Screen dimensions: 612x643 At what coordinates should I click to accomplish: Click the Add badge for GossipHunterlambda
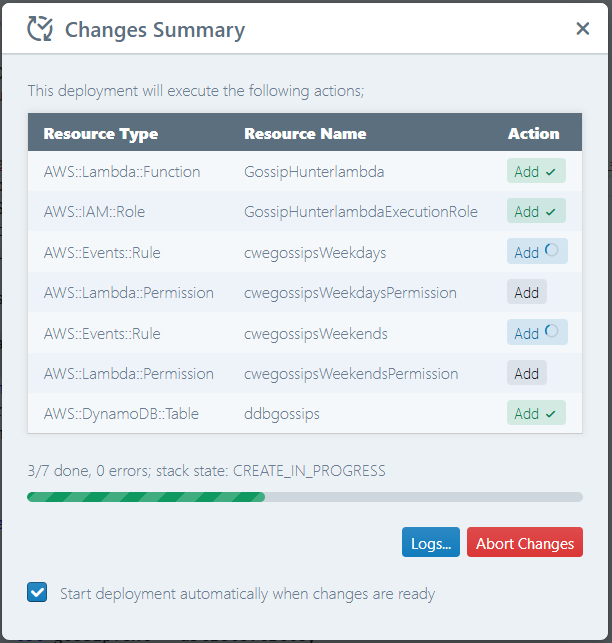pos(536,171)
